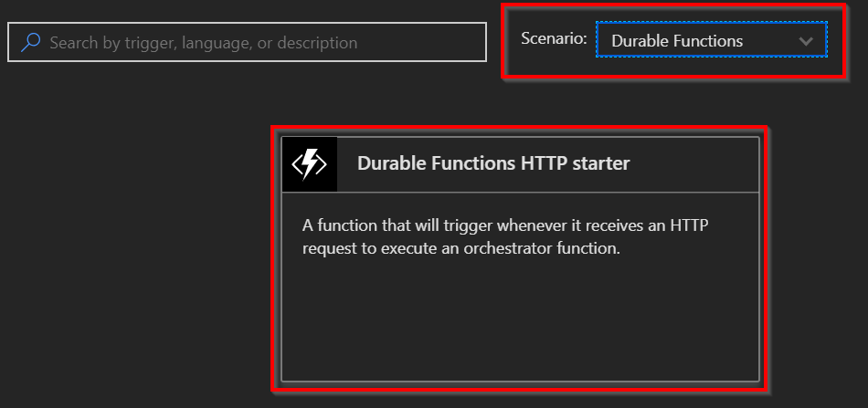Click the 'Durable Functions HTTP starter' card title
The image size is (868, 408).
tap(493, 163)
